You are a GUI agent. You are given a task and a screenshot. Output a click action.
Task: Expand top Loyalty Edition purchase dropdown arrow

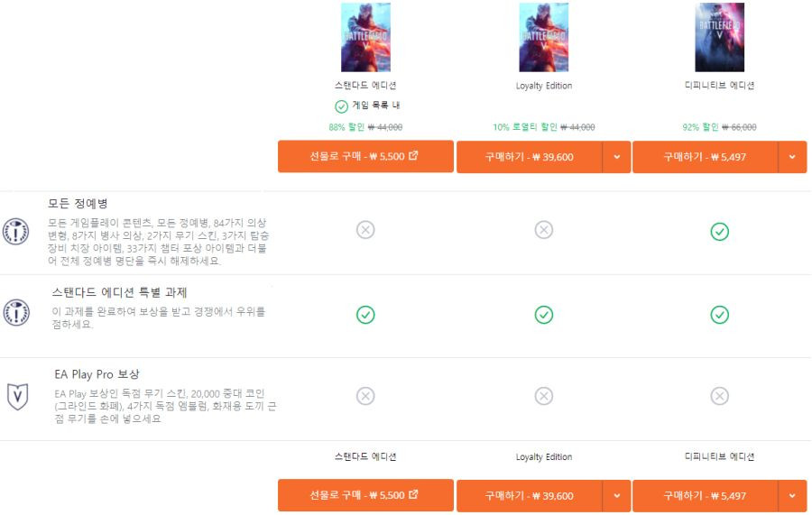point(617,157)
